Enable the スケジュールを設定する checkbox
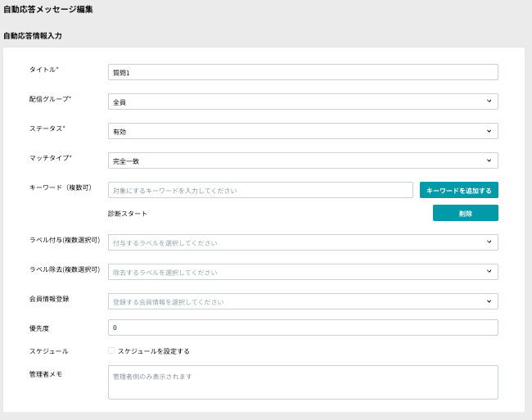Screen dimensions: 532x420 111,350
